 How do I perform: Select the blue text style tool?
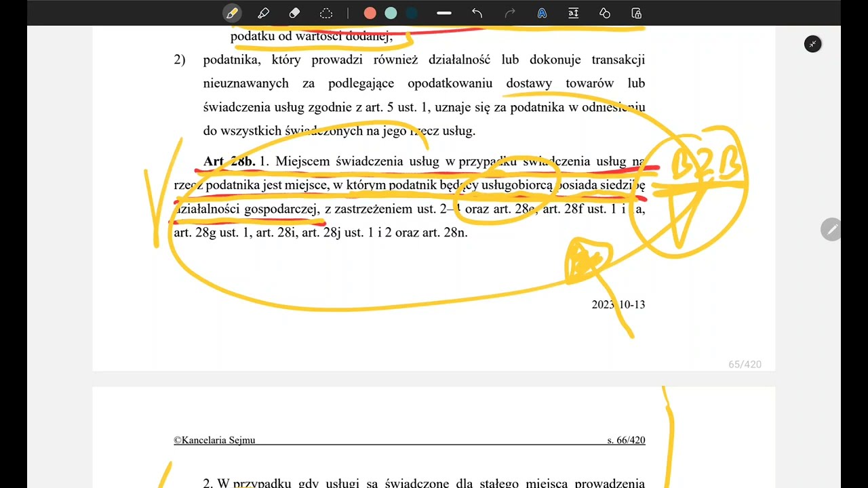tap(542, 13)
